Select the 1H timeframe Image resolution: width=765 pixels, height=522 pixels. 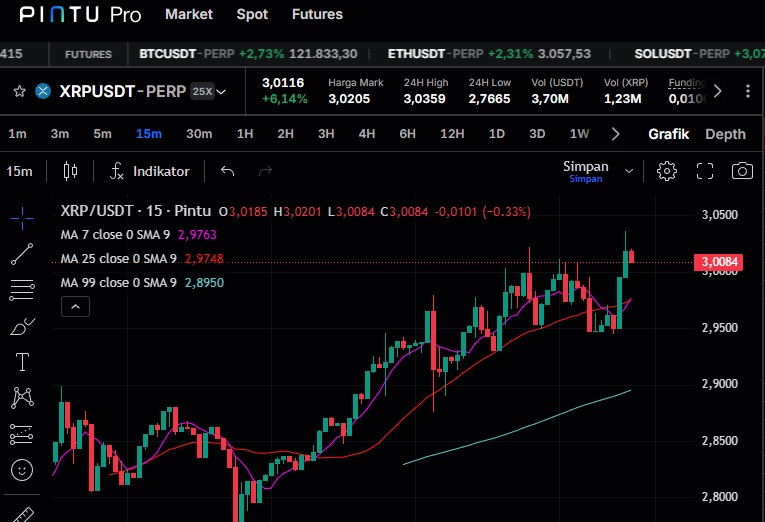[245, 134]
